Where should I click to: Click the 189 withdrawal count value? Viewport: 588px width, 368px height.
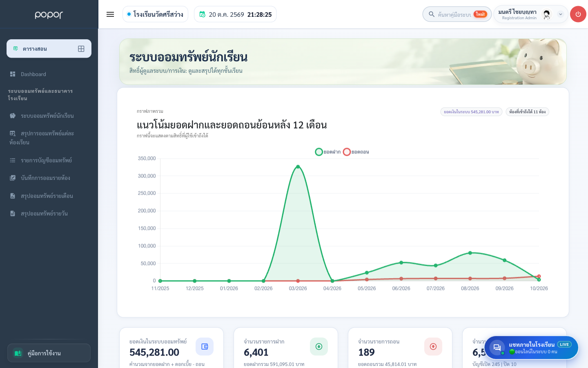tap(366, 352)
